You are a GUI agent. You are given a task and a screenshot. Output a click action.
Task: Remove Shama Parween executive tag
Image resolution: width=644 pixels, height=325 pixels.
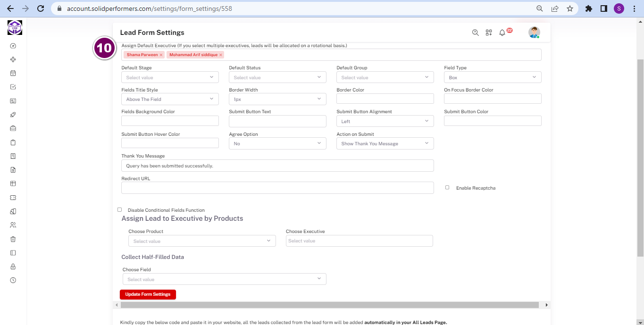point(161,55)
